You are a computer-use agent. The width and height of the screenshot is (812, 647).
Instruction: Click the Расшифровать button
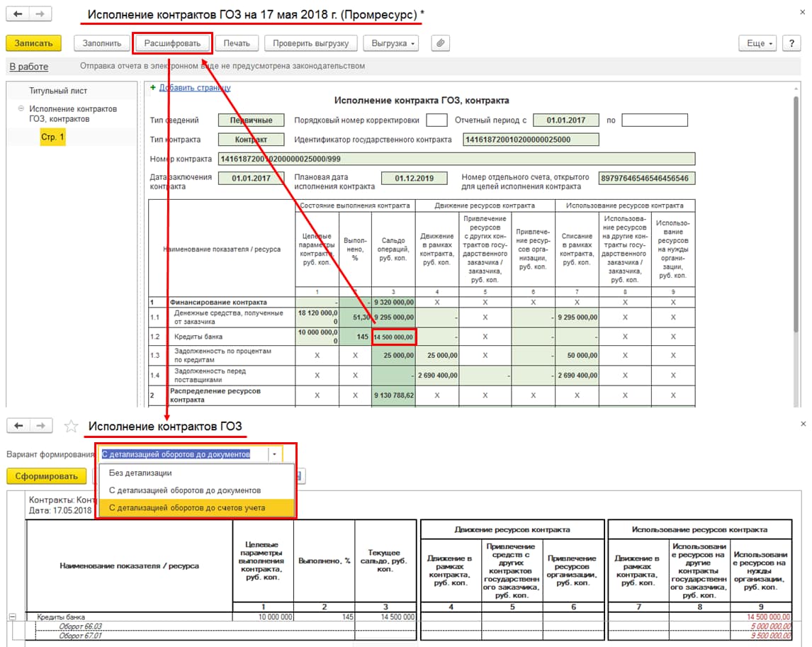click(172, 43)
